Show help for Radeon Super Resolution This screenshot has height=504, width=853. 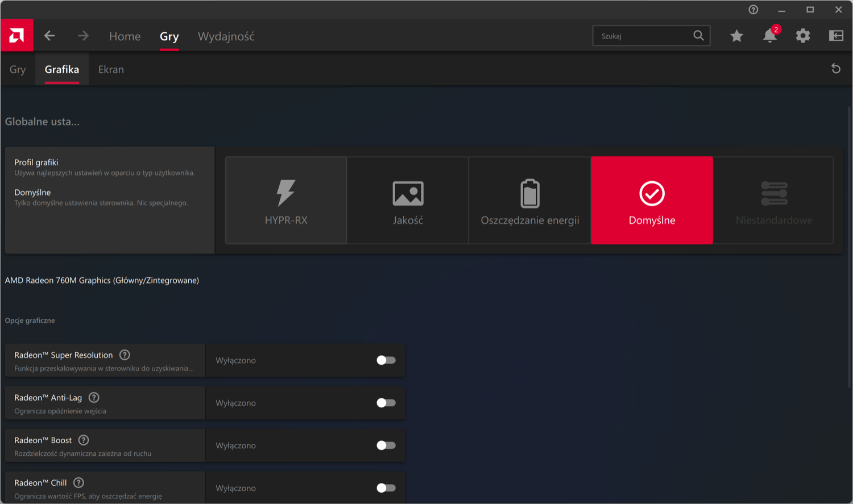125,355
